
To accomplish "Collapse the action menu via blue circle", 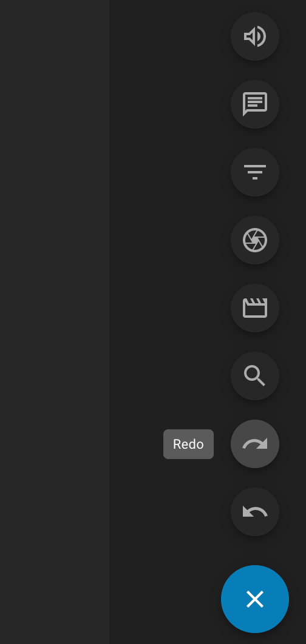I will click(x=255, y=599).
